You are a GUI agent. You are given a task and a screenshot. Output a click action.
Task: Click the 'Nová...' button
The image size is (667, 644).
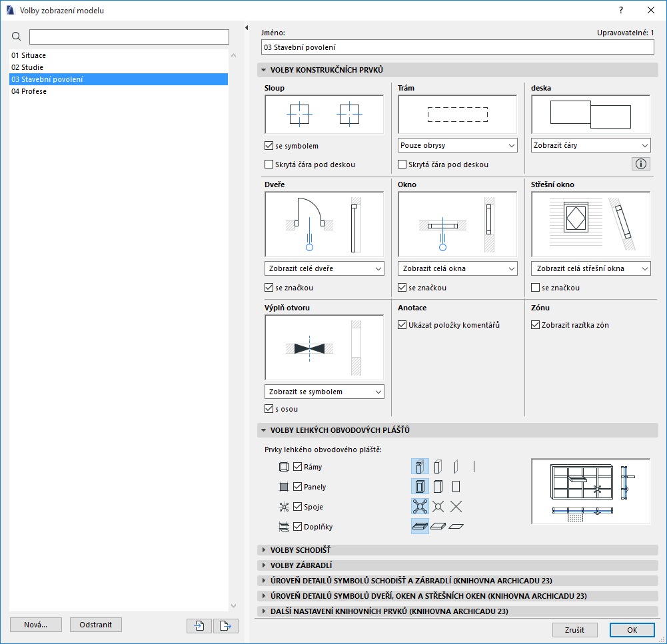(x=35, y=625)
